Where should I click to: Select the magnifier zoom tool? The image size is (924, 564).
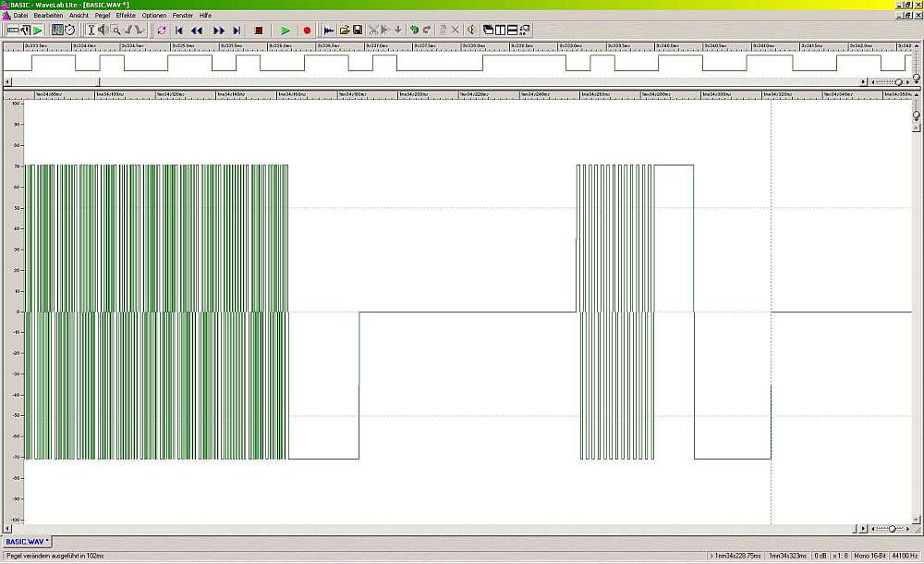point(116,31)
